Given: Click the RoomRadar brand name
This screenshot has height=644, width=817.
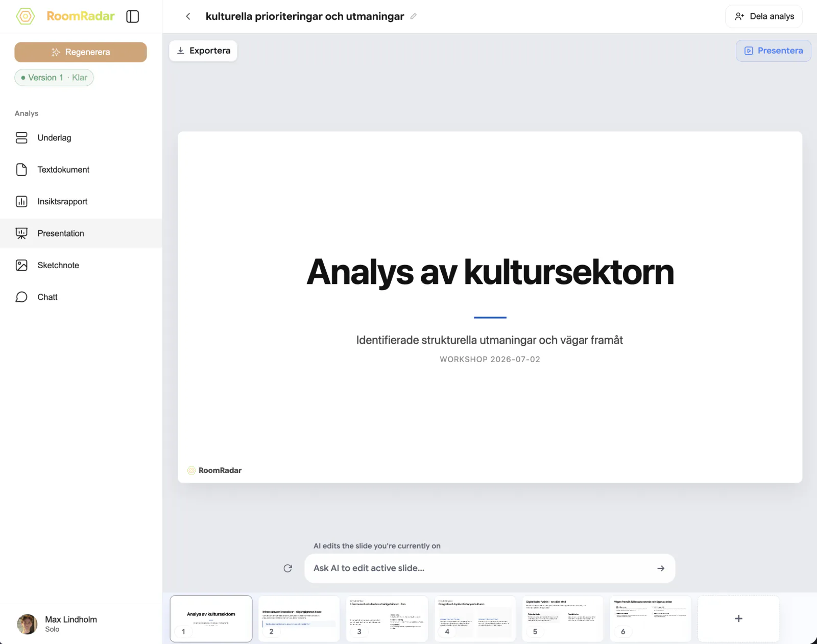Looking at the screenshot, I should tap(81, 16).
